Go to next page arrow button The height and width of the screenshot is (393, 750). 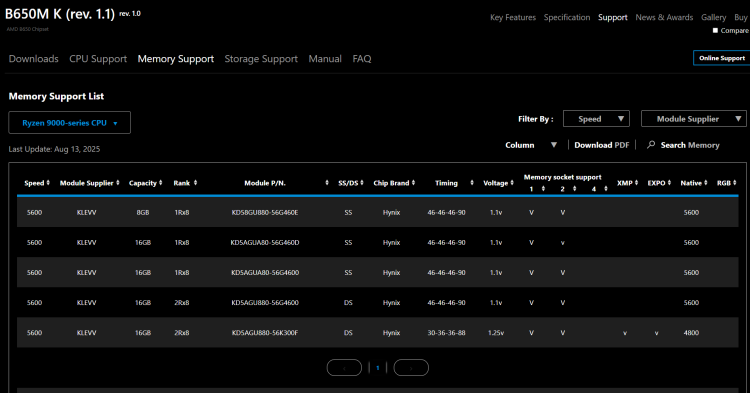(x=411, y=368)
